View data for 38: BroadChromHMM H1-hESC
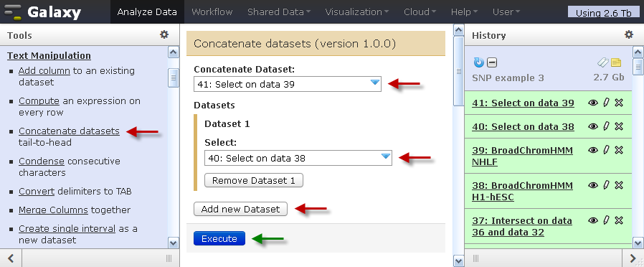This screenshot has width=644, height=267. [592, 186]
